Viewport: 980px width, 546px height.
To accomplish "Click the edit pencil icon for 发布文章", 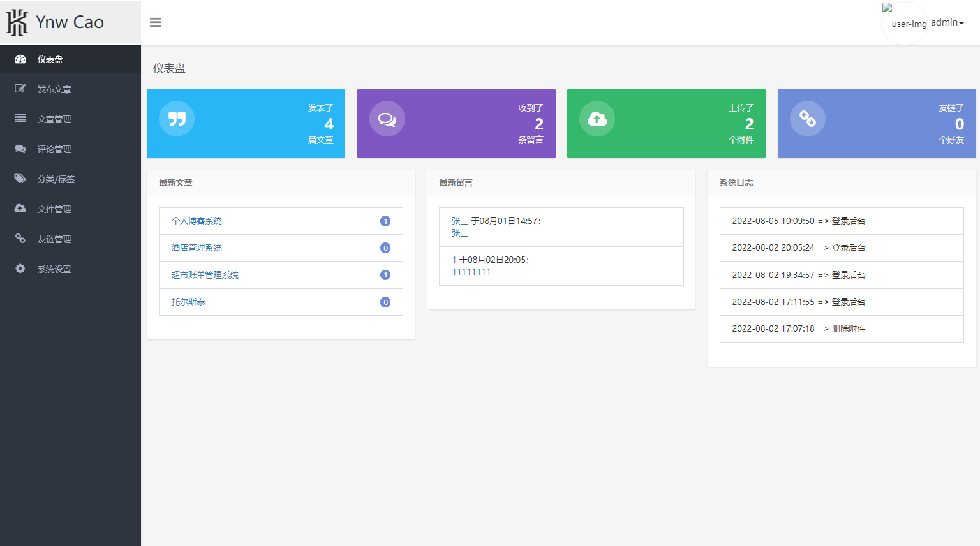I will [20, 89].
